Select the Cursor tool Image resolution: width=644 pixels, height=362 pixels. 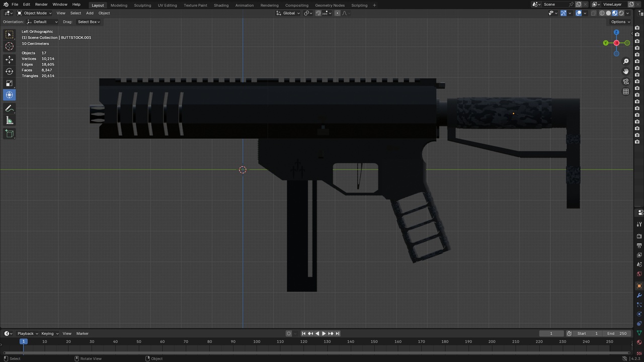10,46
